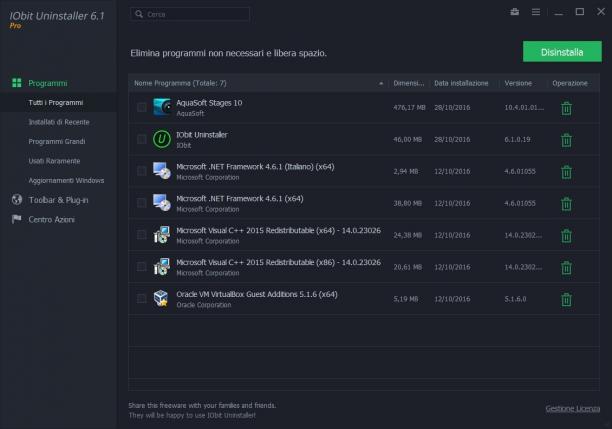This screenshot has width=612, height=429.
Task: Click Microsoft .NET Framework 4.6.1 (Italiano) name
Action: tap(255, 167)
